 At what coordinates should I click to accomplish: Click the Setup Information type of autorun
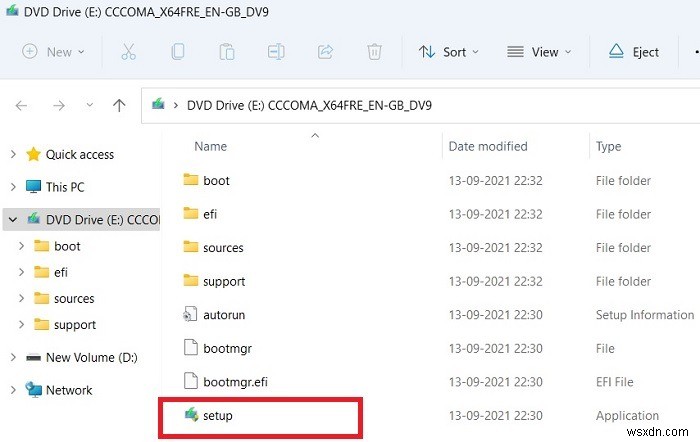(645, 315)
